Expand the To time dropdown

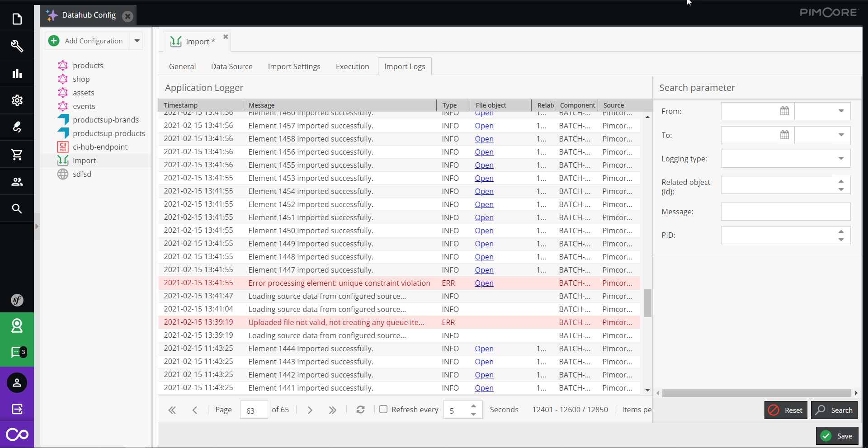(840, 135)
